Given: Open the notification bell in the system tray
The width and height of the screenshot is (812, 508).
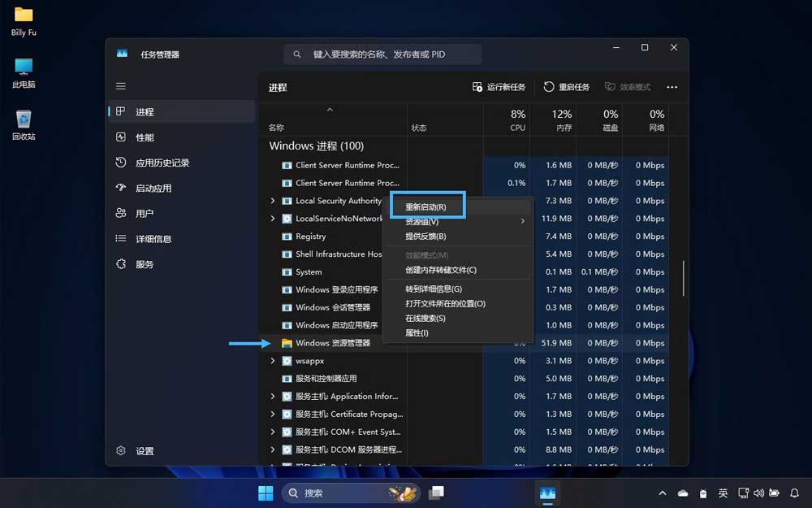Looking at the screenshot, I should tap(794, 493).
